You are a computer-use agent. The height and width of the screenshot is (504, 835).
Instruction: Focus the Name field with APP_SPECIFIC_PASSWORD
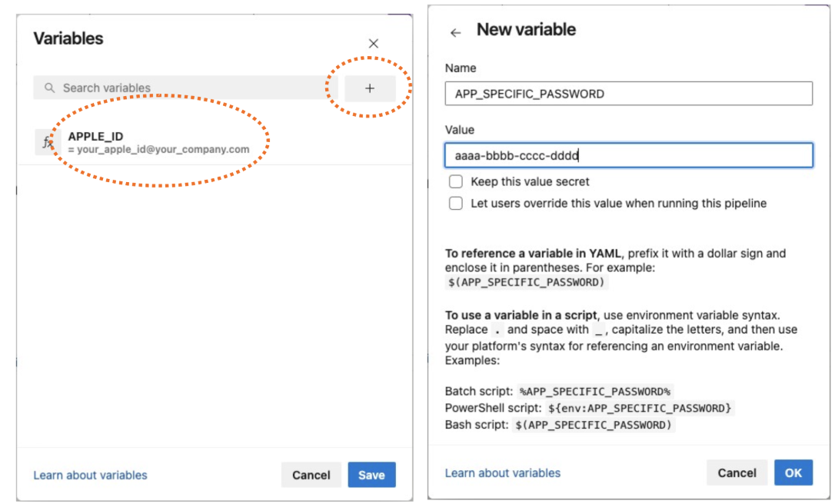(628, 94)
